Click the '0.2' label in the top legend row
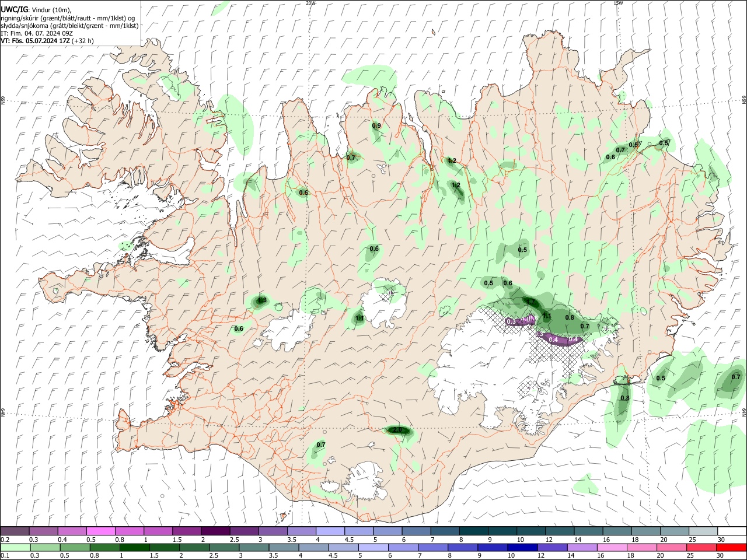 pyautogui.click(x=5, y=540)
